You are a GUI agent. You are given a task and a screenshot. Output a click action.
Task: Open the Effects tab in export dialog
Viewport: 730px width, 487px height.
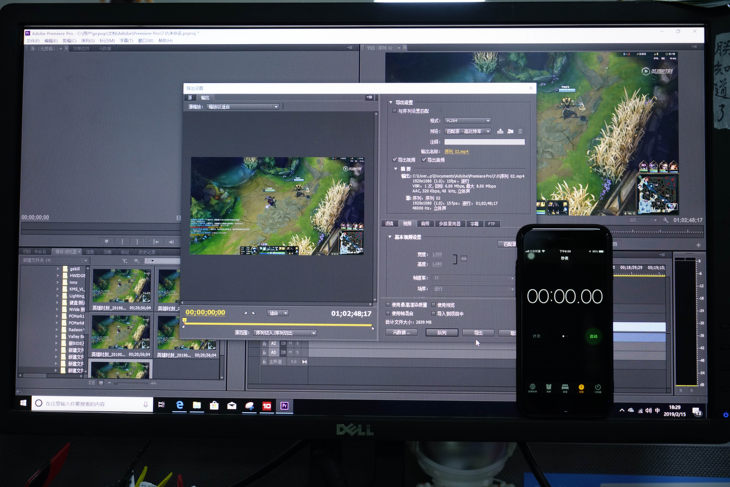[389, 223]
